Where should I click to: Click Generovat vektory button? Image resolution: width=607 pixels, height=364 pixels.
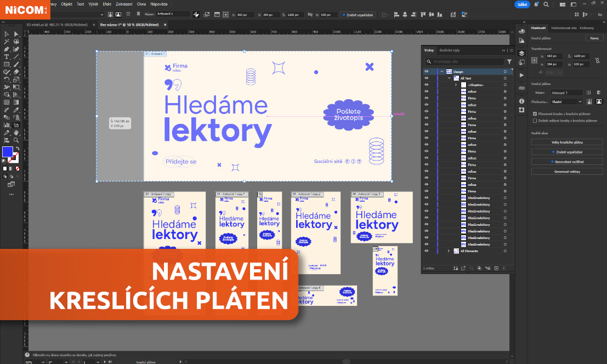[567, 172]
